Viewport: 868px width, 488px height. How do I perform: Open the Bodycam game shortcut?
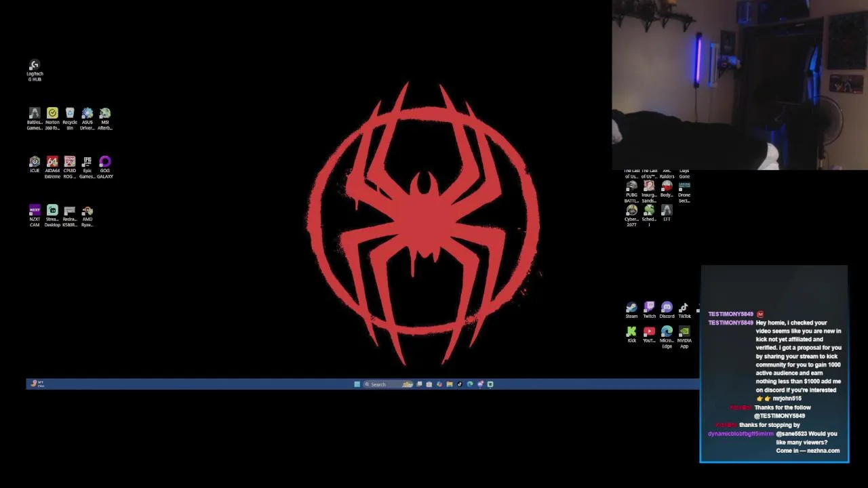(x=667, y=189)
